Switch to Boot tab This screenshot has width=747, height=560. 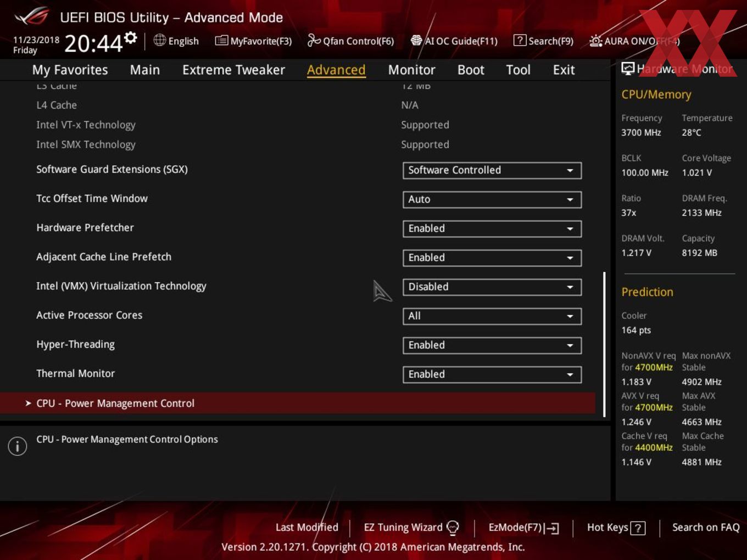[471, 70]
